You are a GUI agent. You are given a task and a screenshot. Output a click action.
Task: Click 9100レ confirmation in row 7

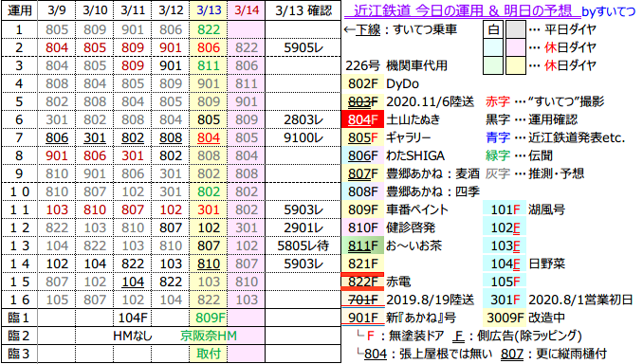tap(303, 137)
